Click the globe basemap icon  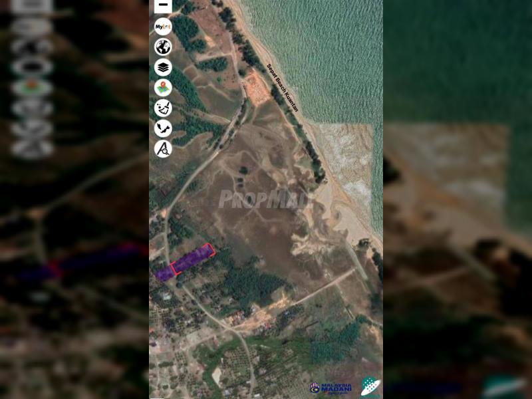coord(163,47)
